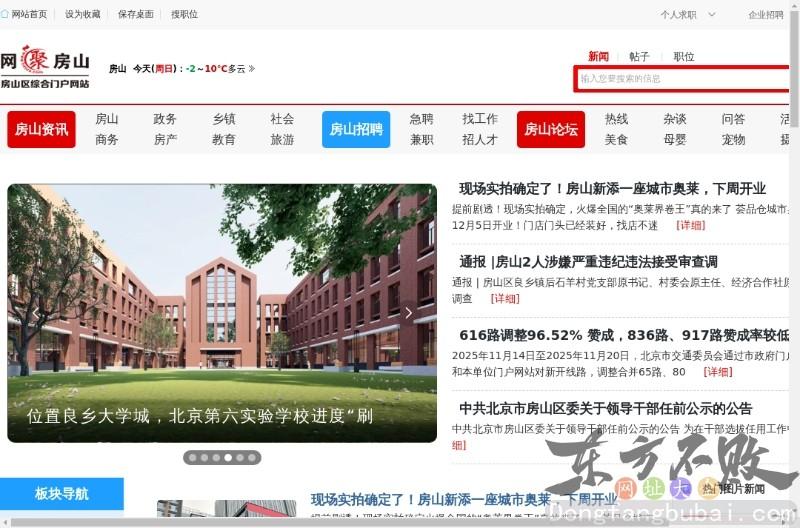The image size is (800, 528).
Task: Open the blue 现场实拍确定了 article title below
Action: (464, 499)
